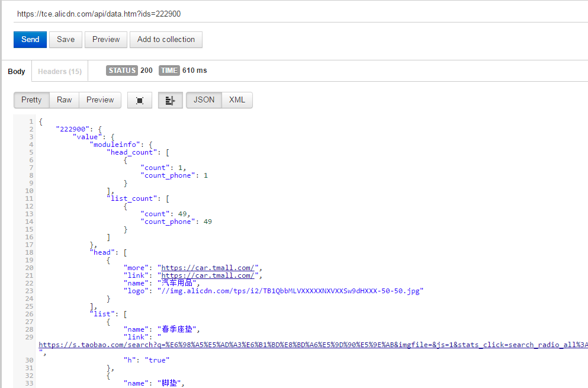Open the "link" car.tmall.com link
Screen dimensions: 588x388
coord(208,275)
